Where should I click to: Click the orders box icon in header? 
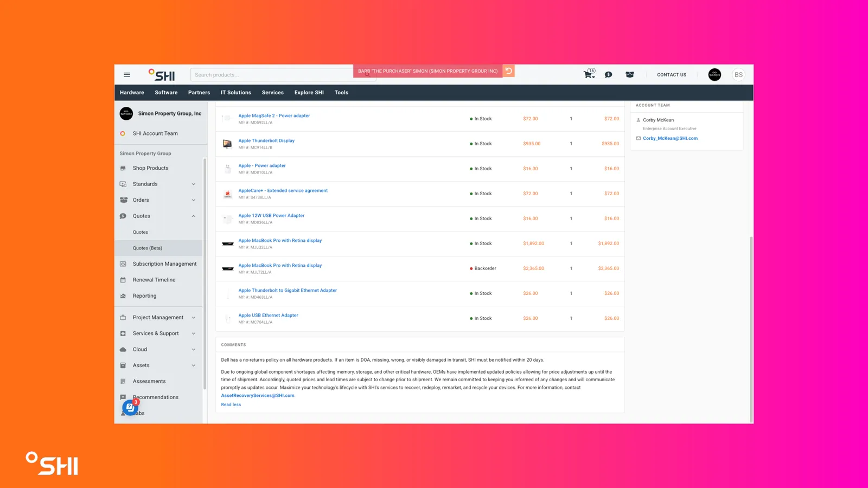630,75
